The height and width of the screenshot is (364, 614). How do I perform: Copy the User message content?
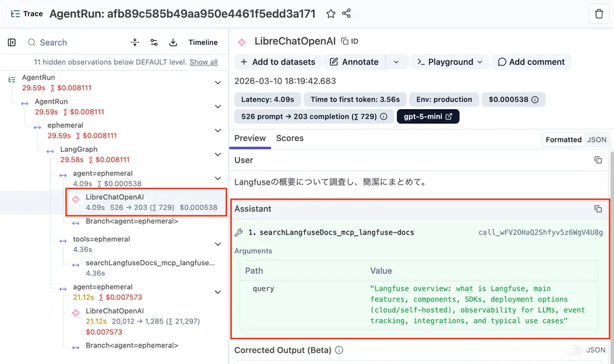(598, 160)
